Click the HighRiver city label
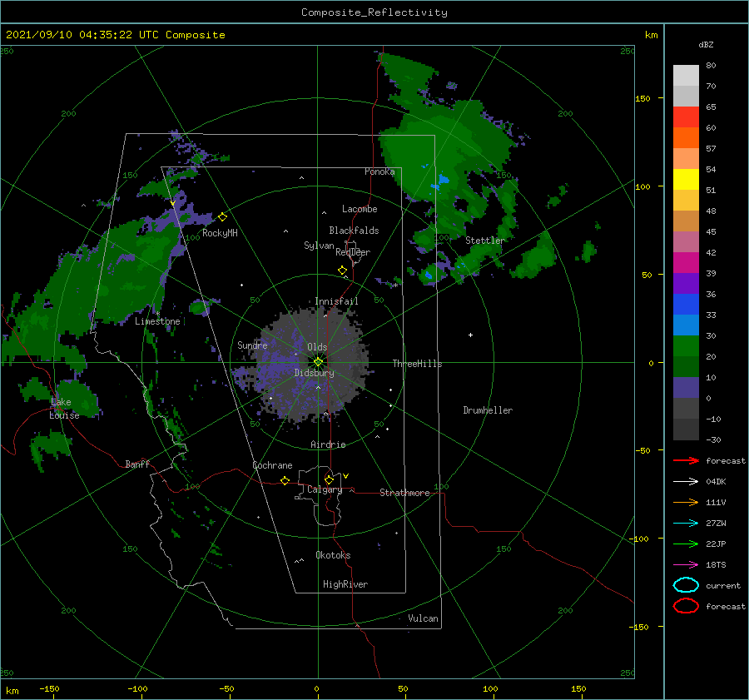The height and width of the screenshot is (700, 749). tap(345, 584)
